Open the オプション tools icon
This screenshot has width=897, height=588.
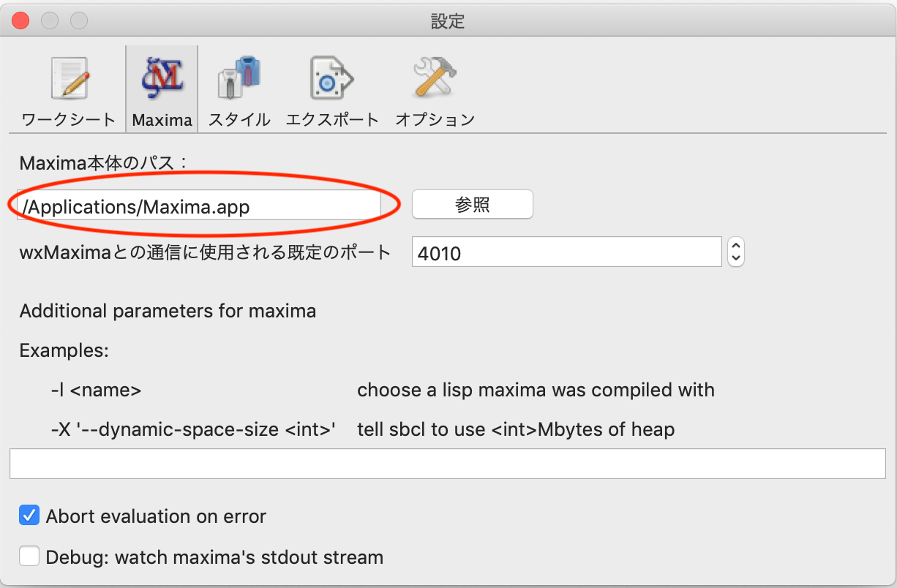tap(435, 78)
